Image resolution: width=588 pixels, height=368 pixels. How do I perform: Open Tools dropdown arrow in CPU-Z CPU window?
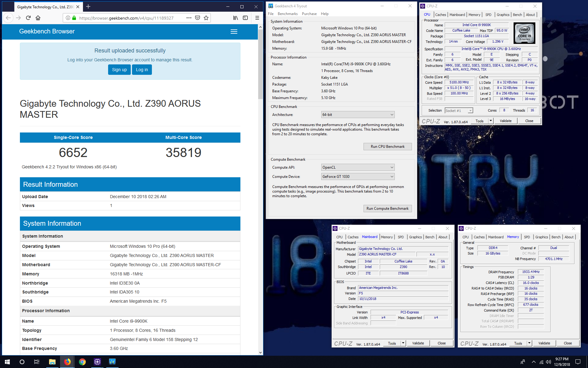pos(491,121)
